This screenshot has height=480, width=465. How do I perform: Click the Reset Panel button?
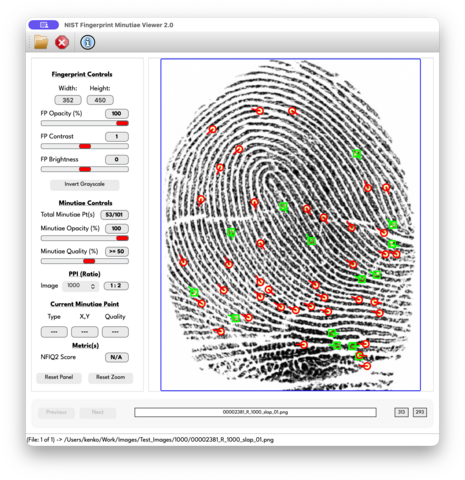(x=59, y=377)
